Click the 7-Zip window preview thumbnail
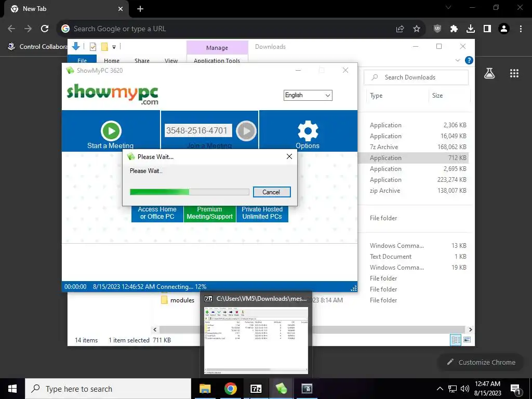This screenshot has height=399, width=532. pos(256,340)
